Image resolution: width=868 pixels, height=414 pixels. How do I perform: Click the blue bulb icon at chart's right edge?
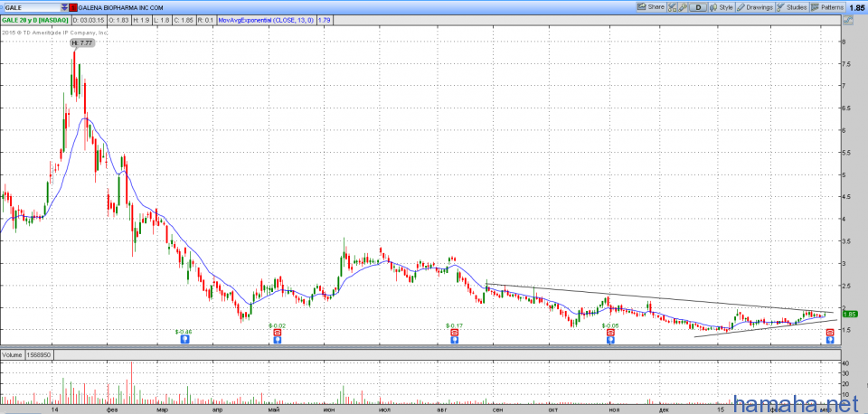point(830,341)
